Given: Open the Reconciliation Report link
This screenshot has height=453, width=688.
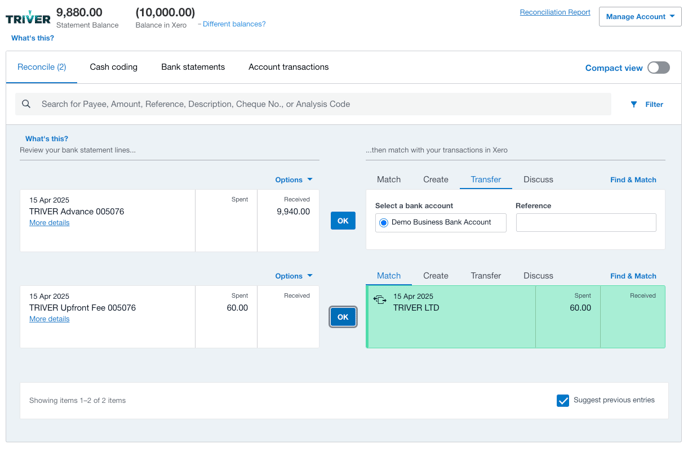Looking at the screenshot, I should [x=555, y=12].
